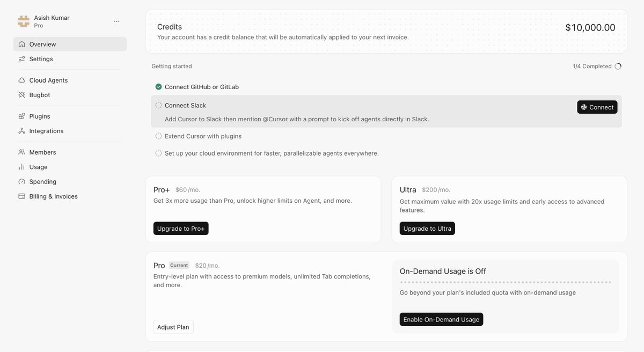Click the Plugins puzzle icon

[22, 116]
